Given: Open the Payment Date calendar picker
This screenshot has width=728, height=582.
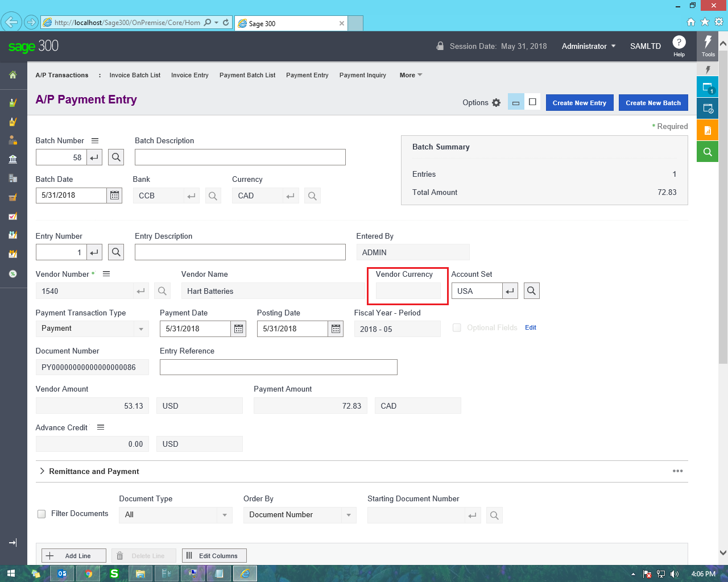Looking at the screenshot, I should [x=239, y=329].
